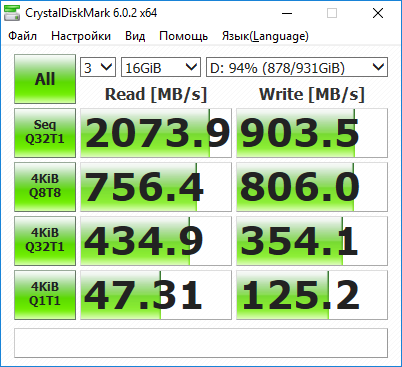The width and height of the screenshot is (402, 367).
Task: Open the test count dropdown showing 3
Action: click(98, 67)
